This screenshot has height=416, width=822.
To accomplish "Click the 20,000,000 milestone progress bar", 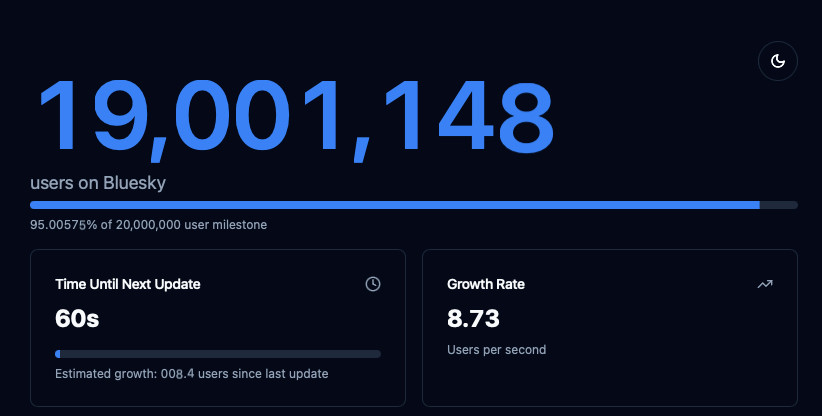I will tap(414, 205).
